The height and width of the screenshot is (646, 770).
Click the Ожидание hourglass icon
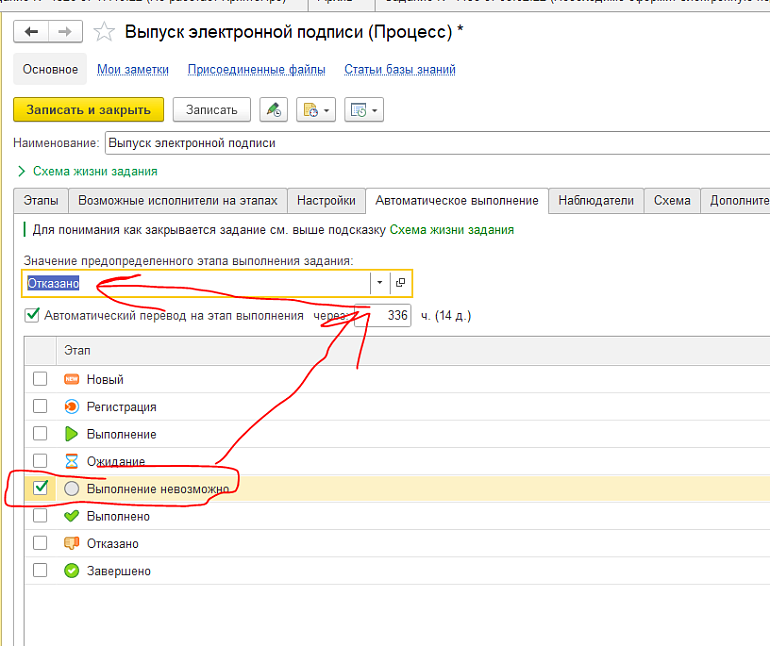(x=71, y=462)
